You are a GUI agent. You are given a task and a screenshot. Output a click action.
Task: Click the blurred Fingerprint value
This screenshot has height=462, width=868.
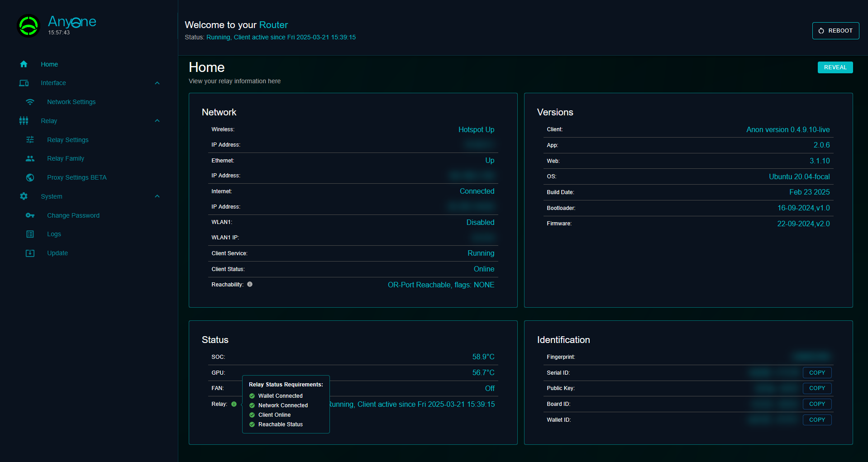click(812, 357)
